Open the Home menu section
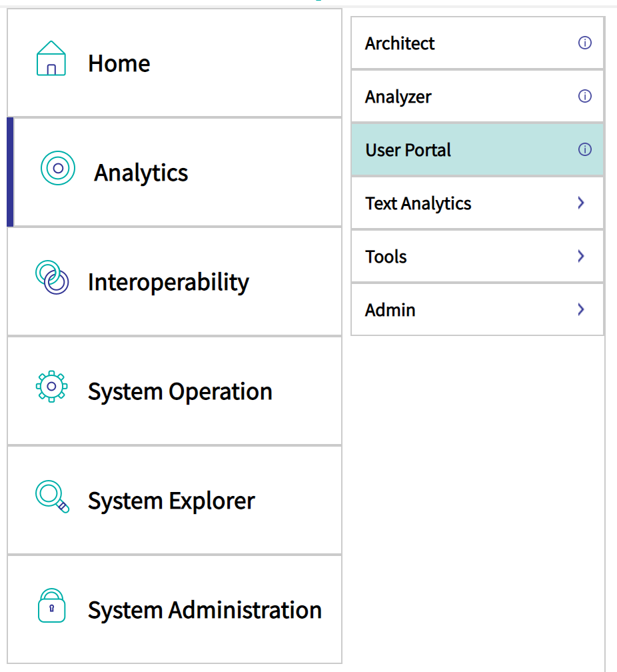The width and height of the screenshot is (617, 672). pos(175,63)
